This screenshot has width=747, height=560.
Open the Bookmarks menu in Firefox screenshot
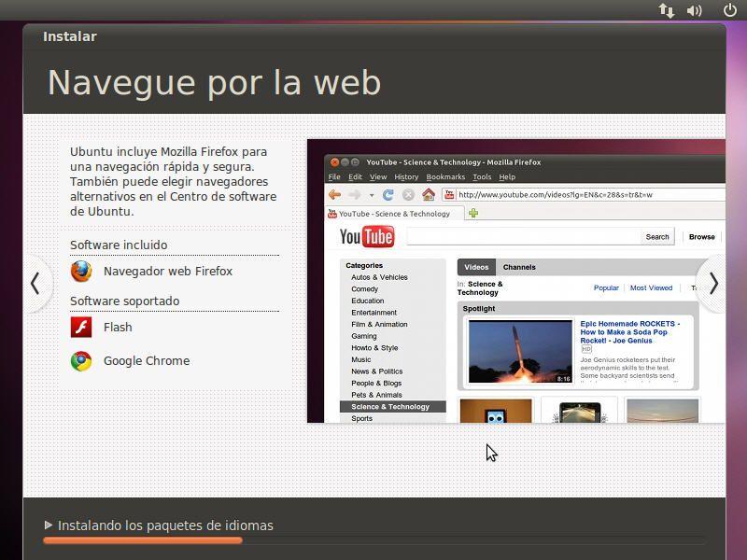445,176
